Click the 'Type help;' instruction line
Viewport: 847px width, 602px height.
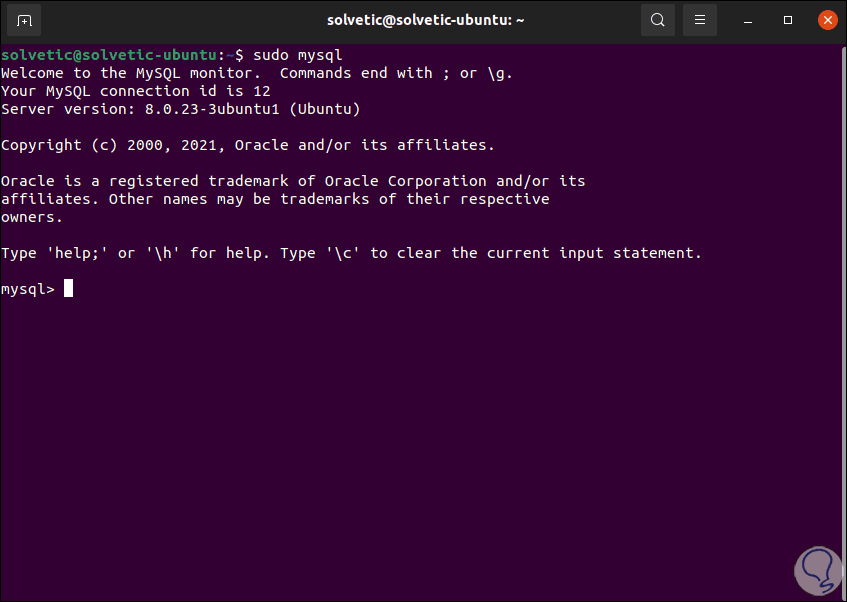pos(351,253)
